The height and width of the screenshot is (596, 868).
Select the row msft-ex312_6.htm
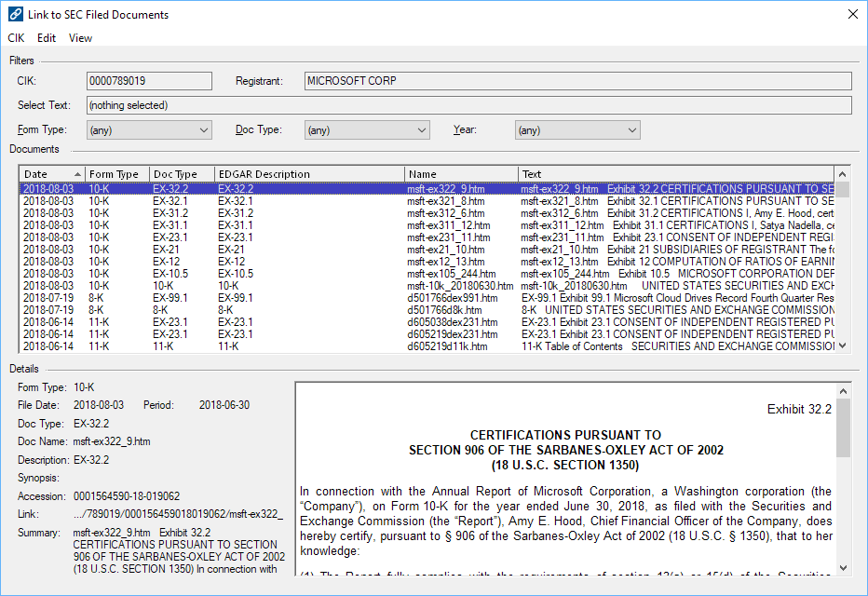427,213
